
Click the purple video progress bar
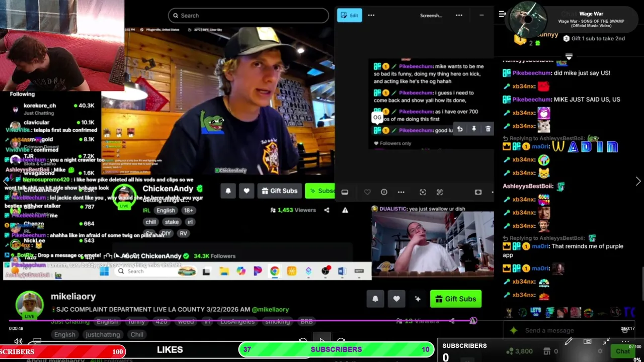click(x=242, y=320)
